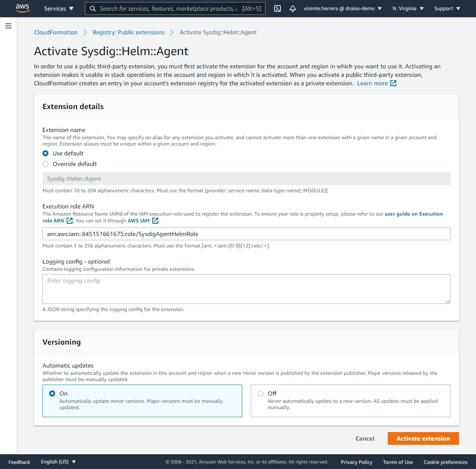The height and width of the screenshot is (469, 476).
Task: Launch CloudShell terminal icon
Action: [x=277, y=8]
